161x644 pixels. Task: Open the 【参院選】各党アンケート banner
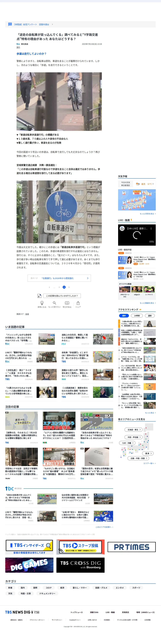[x=80, y=24]
